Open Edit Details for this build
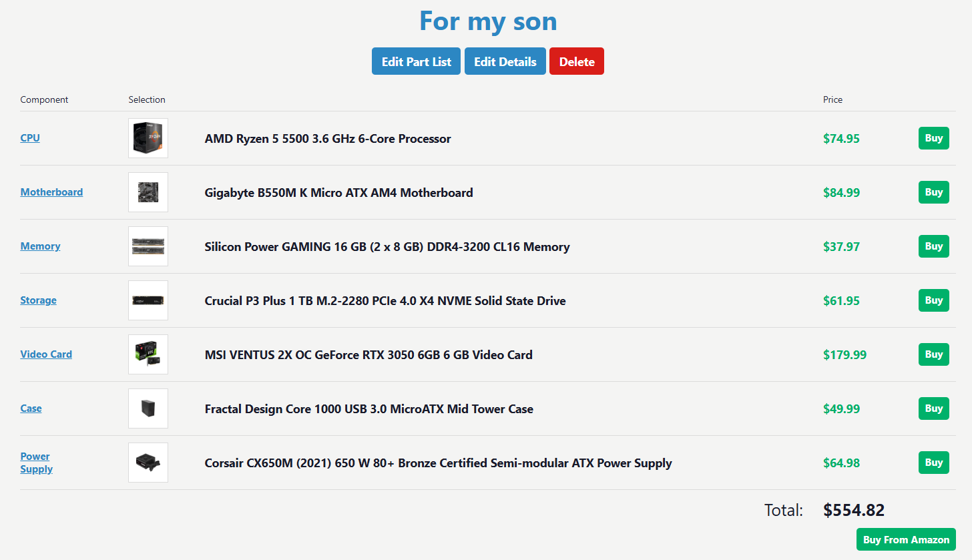Image resolution: width=972 pixels, height=560 pixels. point(505,61)
